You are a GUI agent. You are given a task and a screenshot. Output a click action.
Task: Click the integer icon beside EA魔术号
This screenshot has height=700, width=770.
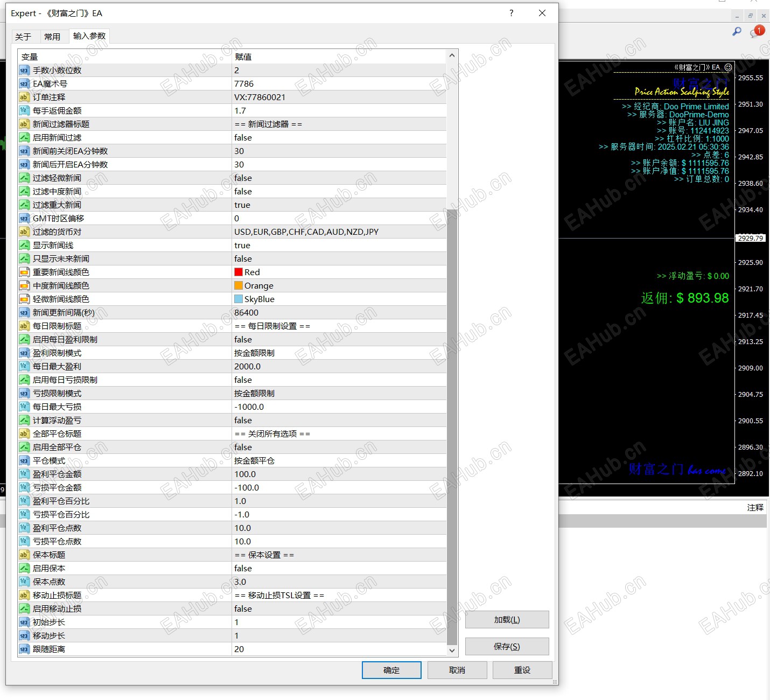[x=24, y=84]
